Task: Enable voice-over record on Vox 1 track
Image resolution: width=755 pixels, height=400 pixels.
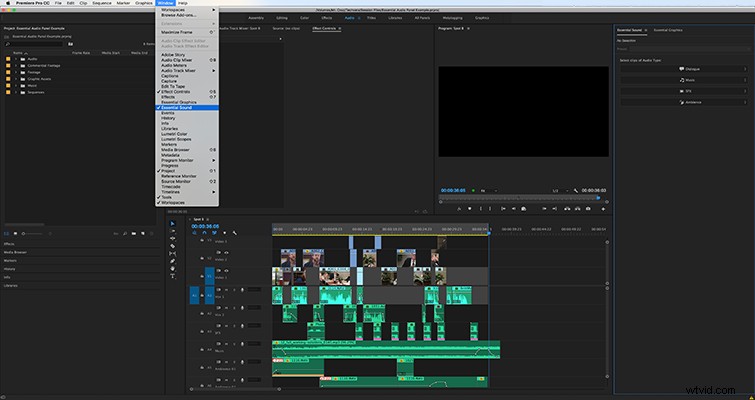Action: pyautogui.click(x=242, y=290)
